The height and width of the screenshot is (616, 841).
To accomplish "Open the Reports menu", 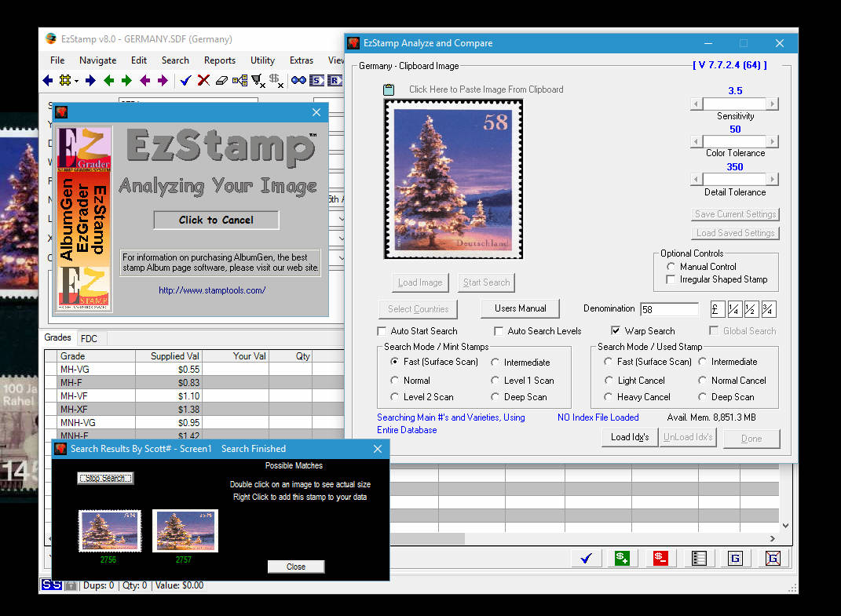I will click(219, 60).
